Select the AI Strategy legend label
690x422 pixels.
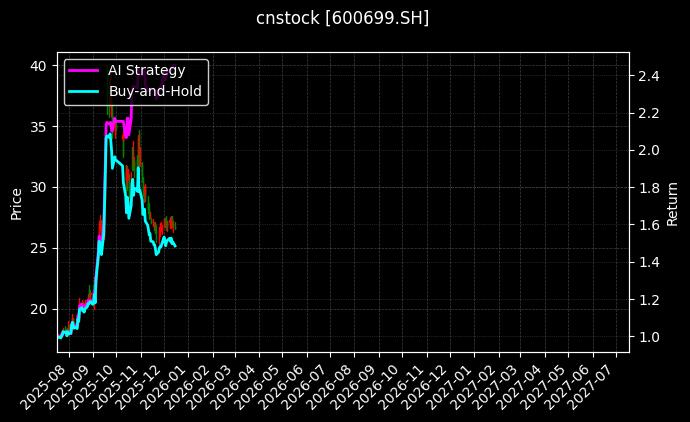pos(146,70)
